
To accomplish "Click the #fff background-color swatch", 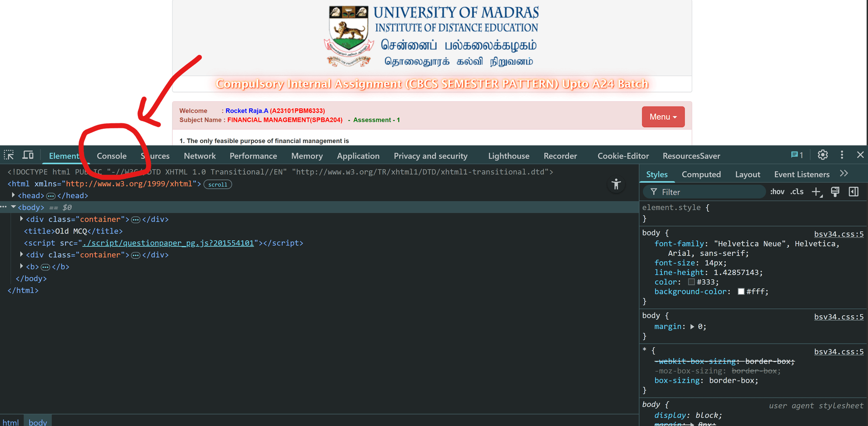I will pos(741,291).
